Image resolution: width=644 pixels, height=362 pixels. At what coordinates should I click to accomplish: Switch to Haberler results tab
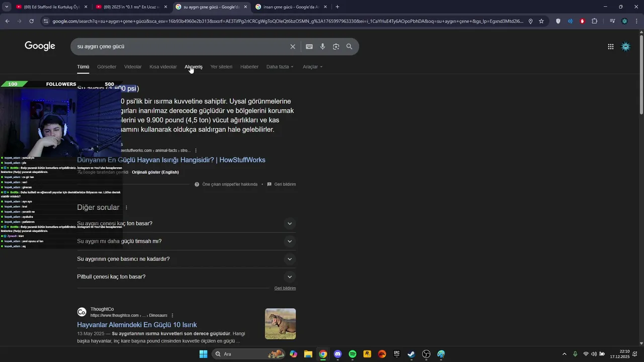[250, 66]
